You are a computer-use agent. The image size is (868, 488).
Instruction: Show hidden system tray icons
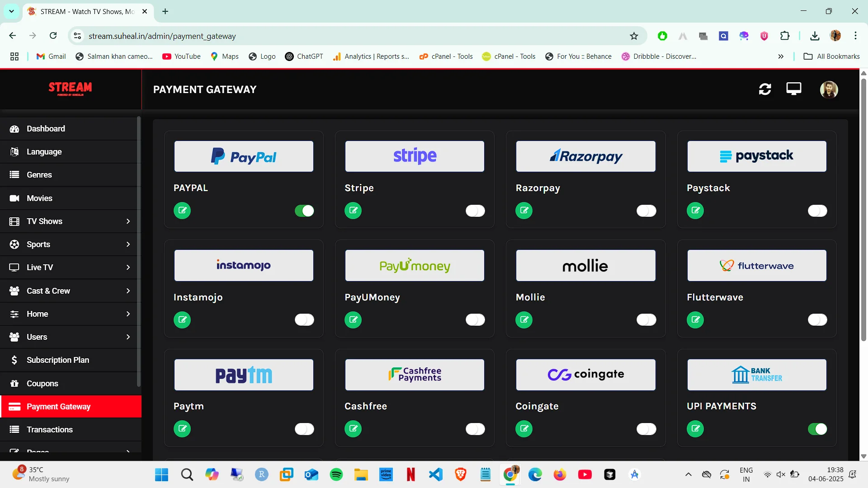tap(688, 474)
